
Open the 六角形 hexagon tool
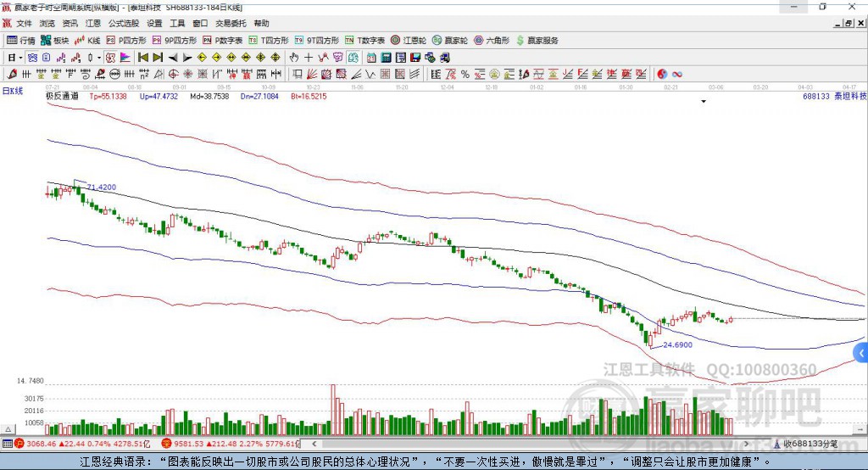(492, 41)
